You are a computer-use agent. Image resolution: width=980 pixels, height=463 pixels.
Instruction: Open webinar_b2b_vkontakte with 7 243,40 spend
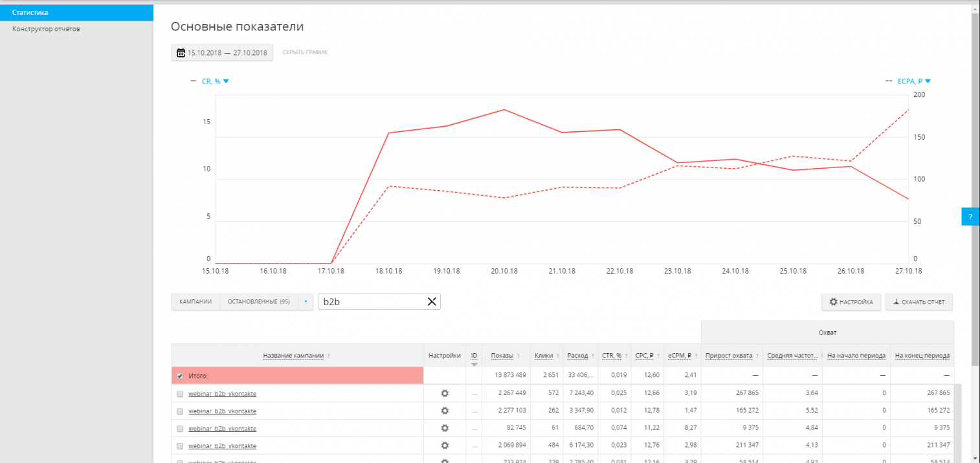point(222,393)
